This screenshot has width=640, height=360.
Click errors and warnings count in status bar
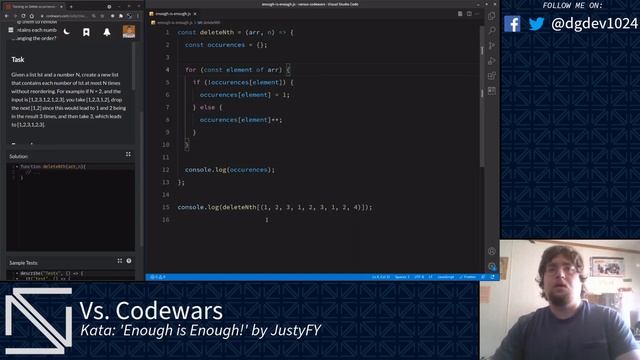(158, 277)
